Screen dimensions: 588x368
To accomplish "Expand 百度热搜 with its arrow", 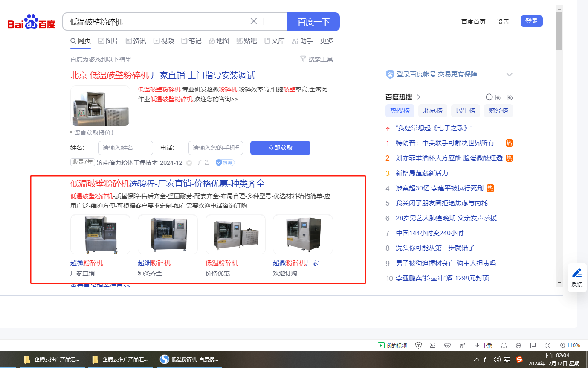I will point(419,97).
